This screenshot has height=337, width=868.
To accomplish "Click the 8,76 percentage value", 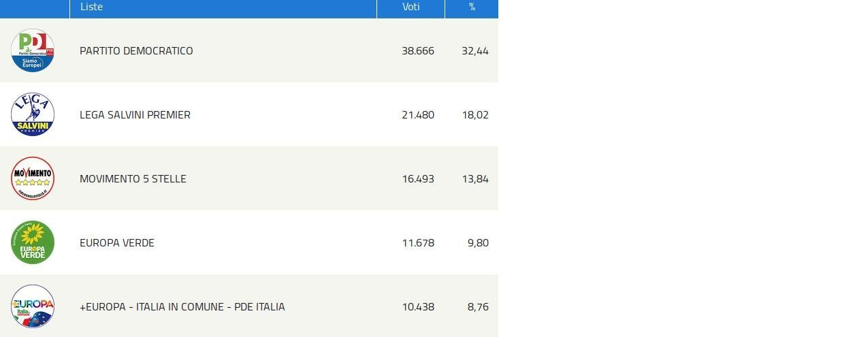I will point(478,307).
